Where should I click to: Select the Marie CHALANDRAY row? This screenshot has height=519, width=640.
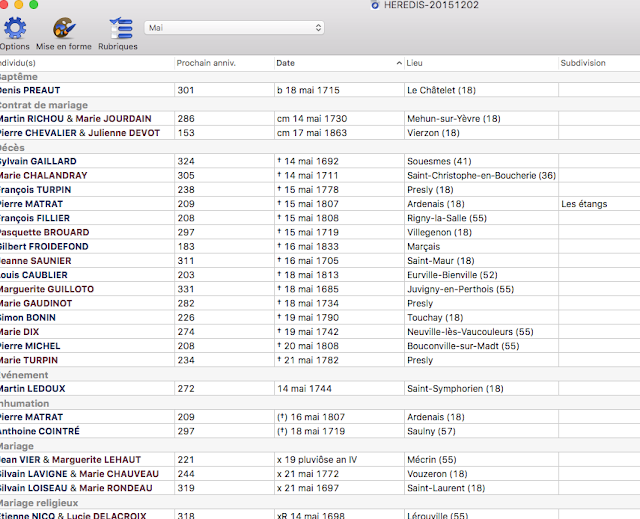click(x=320, y=175)
